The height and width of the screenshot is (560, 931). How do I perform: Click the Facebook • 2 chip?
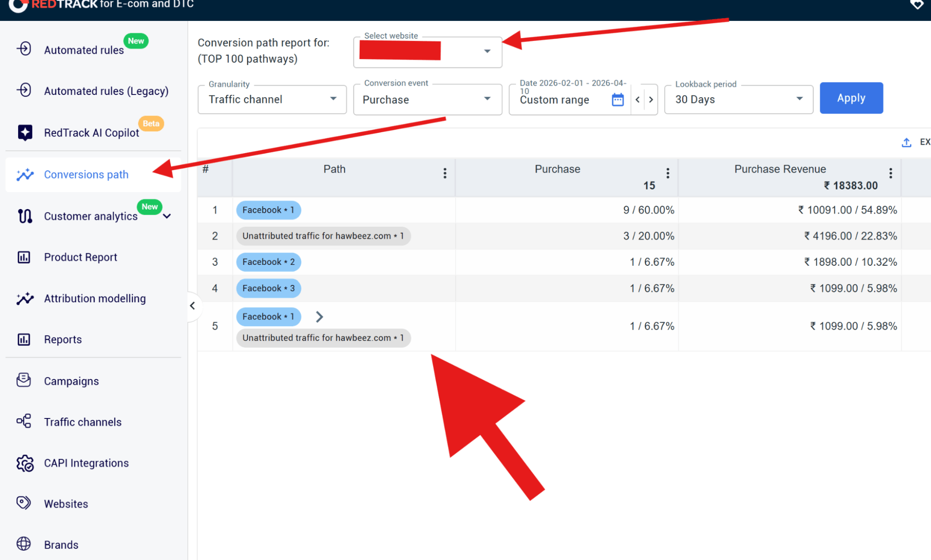click(268, 262)
